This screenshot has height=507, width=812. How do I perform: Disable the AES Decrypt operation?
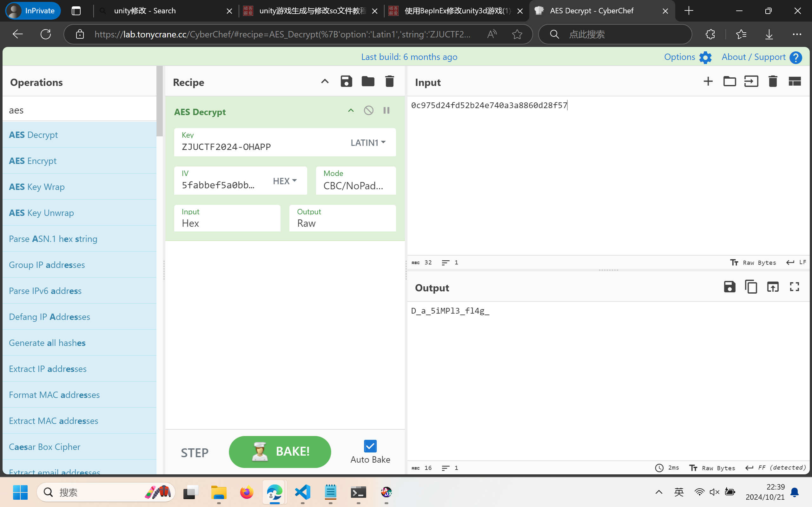[368, 110]
